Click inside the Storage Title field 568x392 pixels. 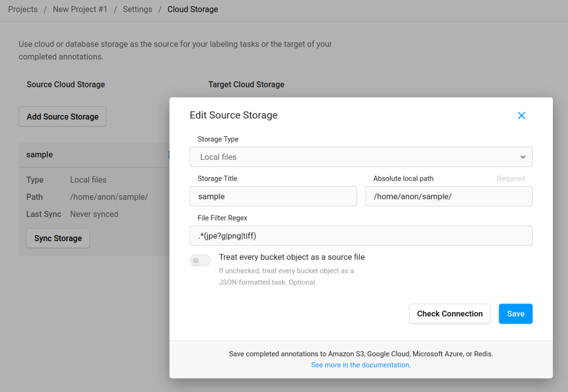(x=273, y=196)
